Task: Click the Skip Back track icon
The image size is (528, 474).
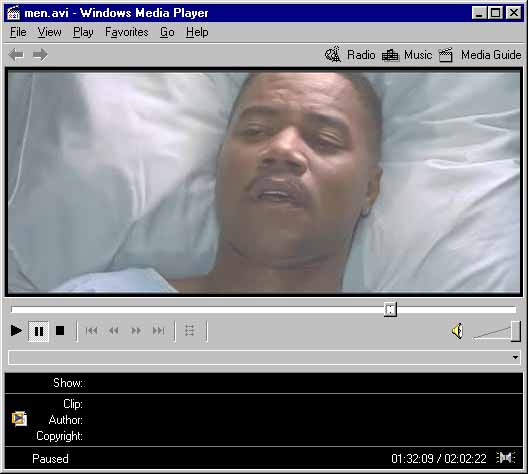Action: [91, 331]
